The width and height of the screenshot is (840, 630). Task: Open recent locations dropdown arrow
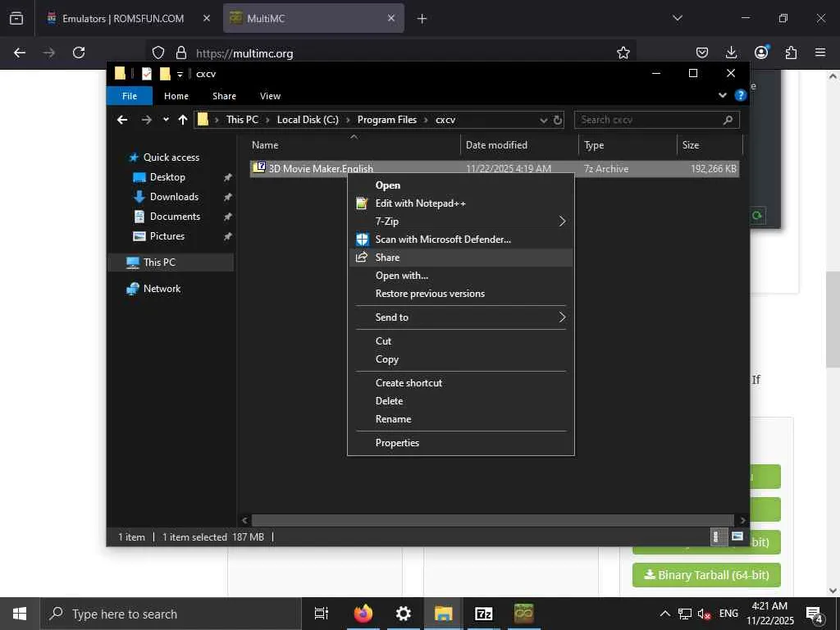click(166, 120)
